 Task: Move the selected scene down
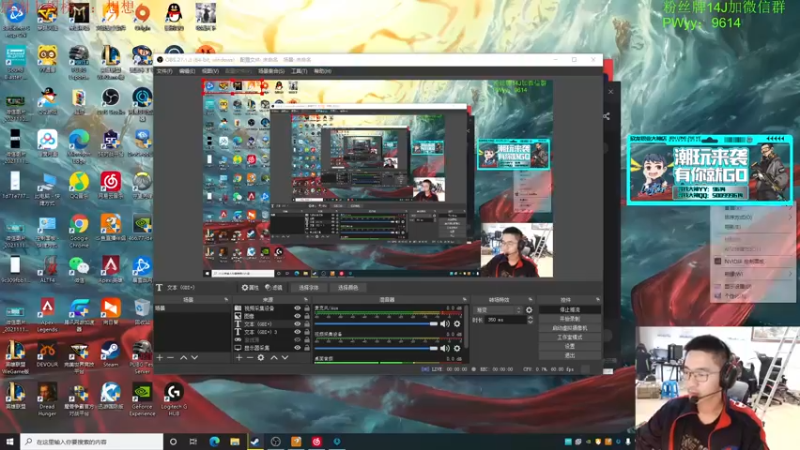[x=194, y=358]
